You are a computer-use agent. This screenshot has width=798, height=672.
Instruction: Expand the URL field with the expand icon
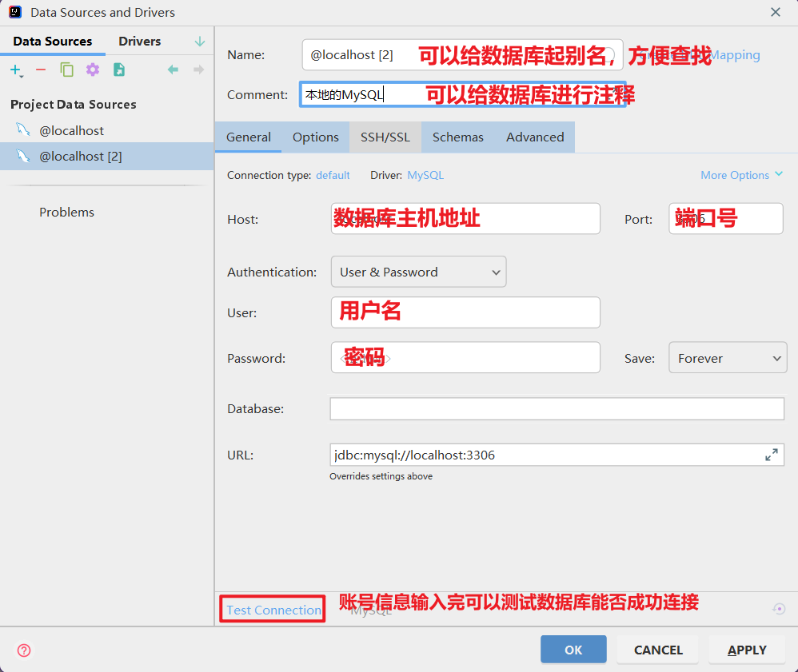coord(772,455)
